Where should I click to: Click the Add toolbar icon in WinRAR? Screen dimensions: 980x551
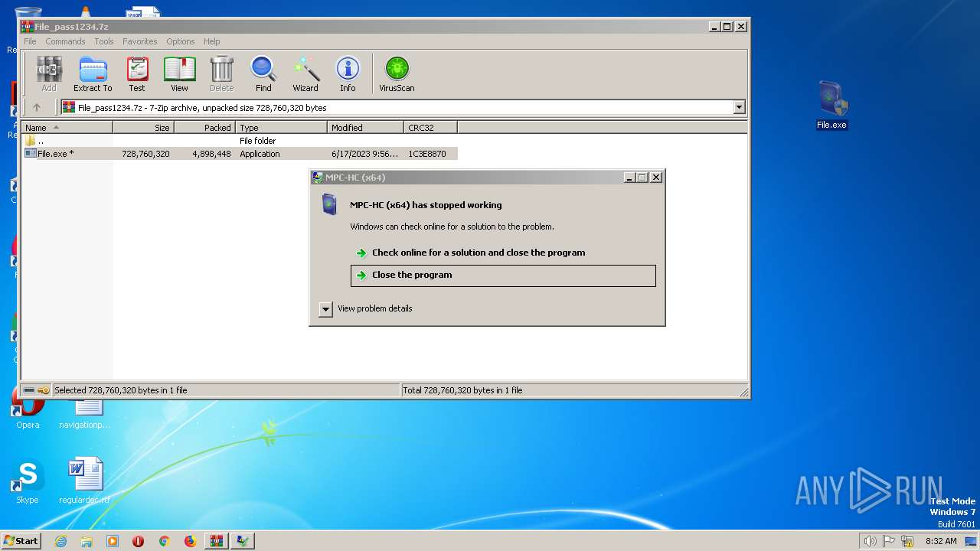point(49,74)
